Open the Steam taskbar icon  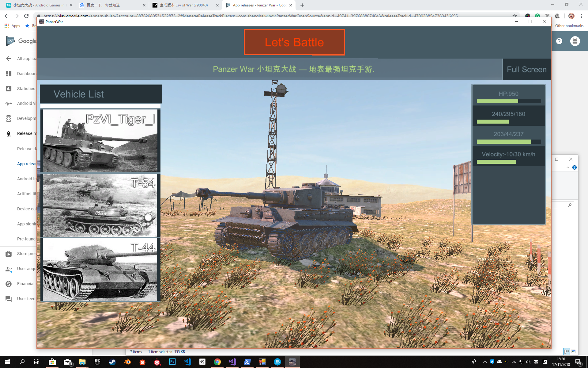coord(112,362)
